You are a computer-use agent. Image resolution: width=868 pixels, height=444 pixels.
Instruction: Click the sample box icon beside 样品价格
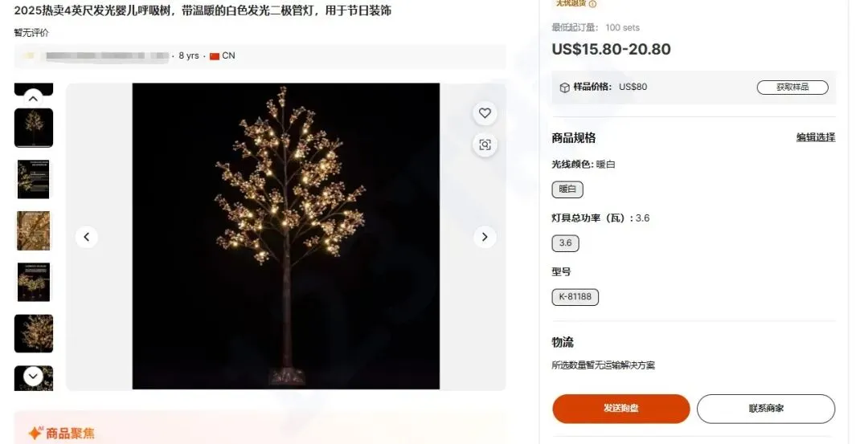click(x=564, y=88)
